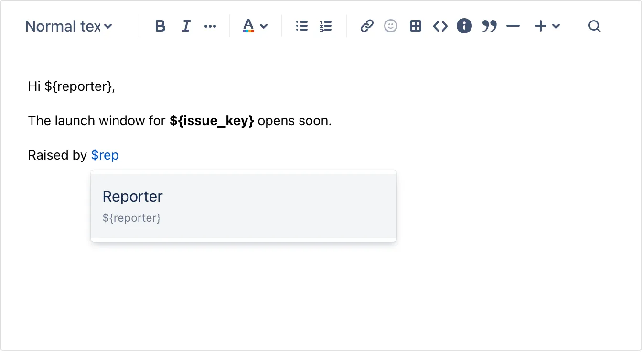Image resolution: width=642 pixels, height=364 pixels.
Task: Click the 'Raised by' text
Action: tap(57, 155)
